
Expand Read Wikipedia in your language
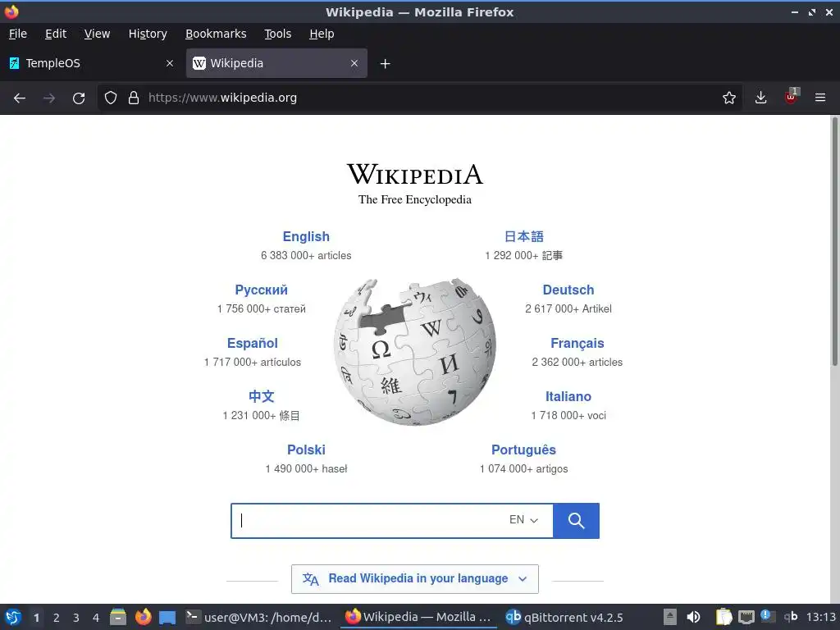tap(414, 578)
